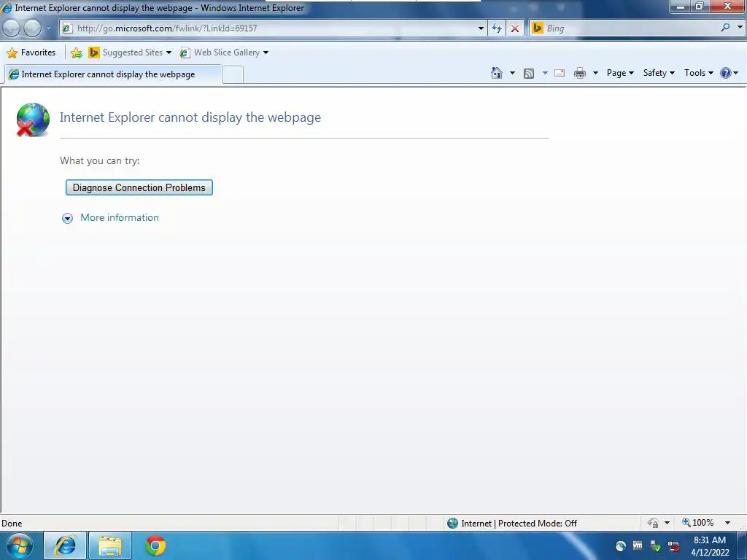Screen dimensions: 747x560
Task: Click the 'Done' status bar text
Action: coord(12,524)
